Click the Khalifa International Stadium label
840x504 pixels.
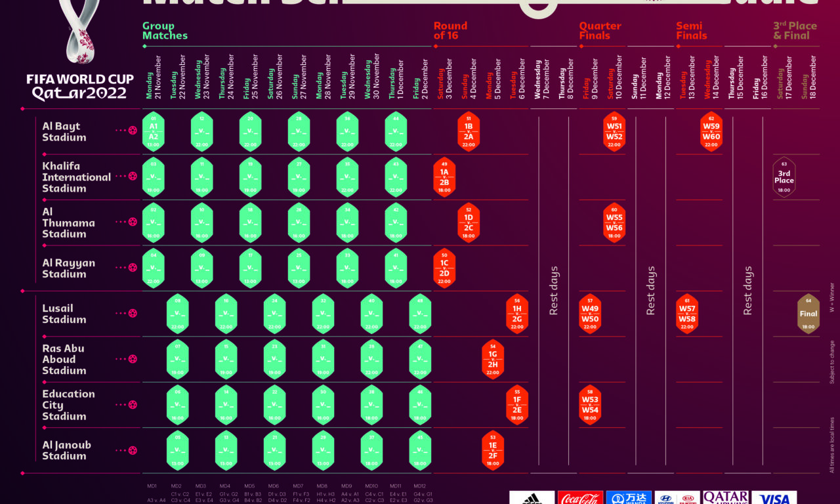click(76, 177)
